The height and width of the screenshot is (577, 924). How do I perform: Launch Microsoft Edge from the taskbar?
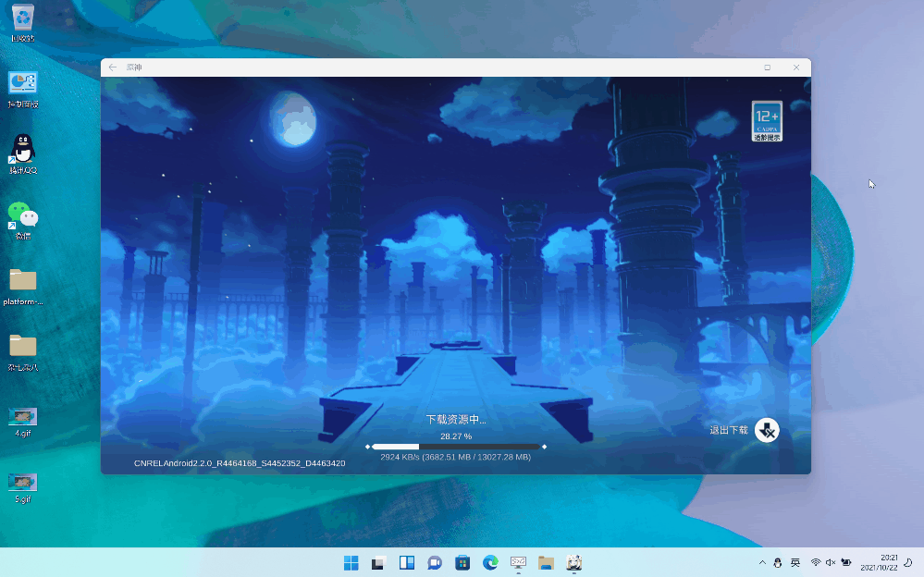(489, 561)
